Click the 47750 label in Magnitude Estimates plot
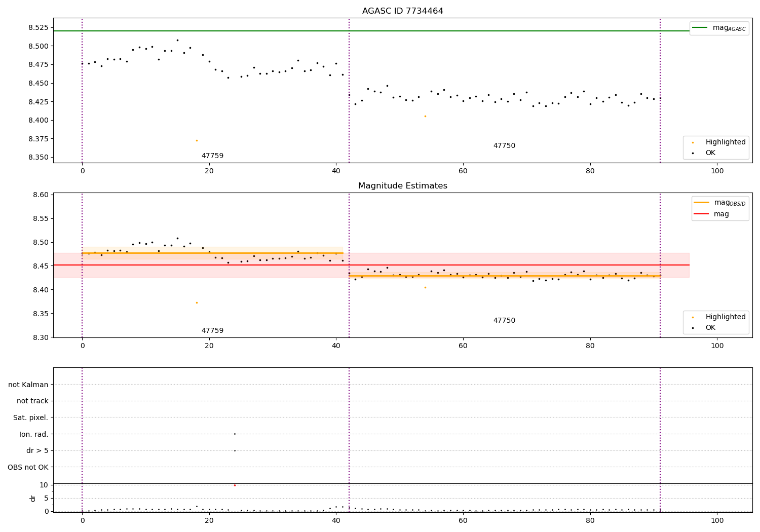The height and width of the screenshot is (532, 760). pos(504,321)
